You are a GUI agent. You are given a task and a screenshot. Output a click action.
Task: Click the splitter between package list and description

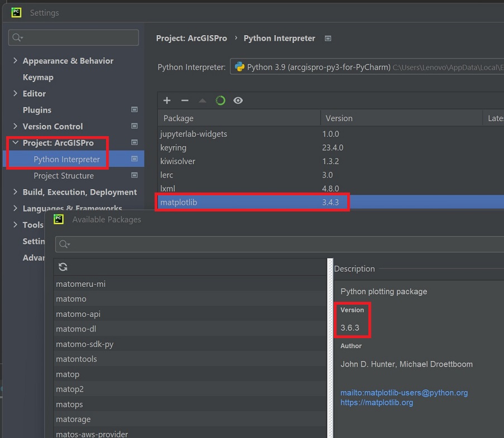pos(330,348)
